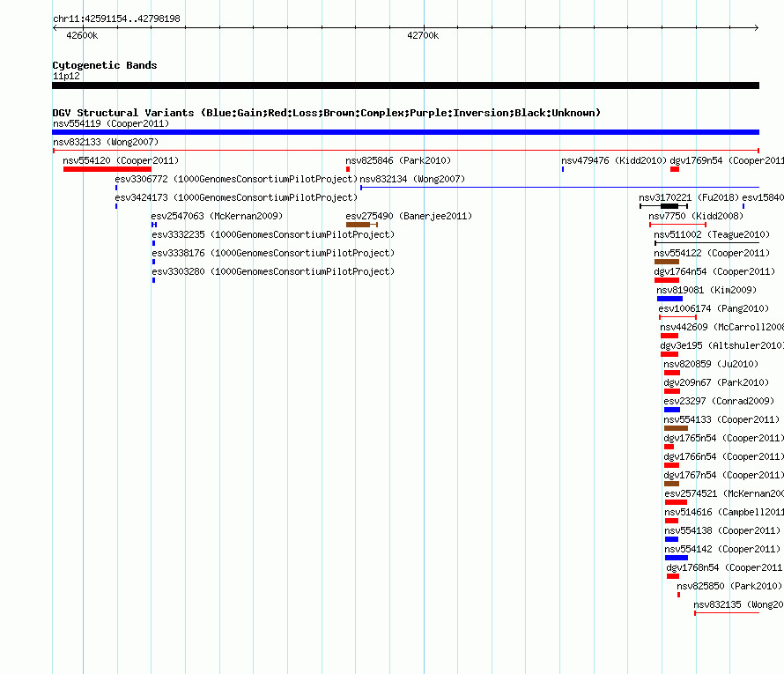Open the dgv1764n54 (Cooper2011) label
784x674 pixels.
714,271
